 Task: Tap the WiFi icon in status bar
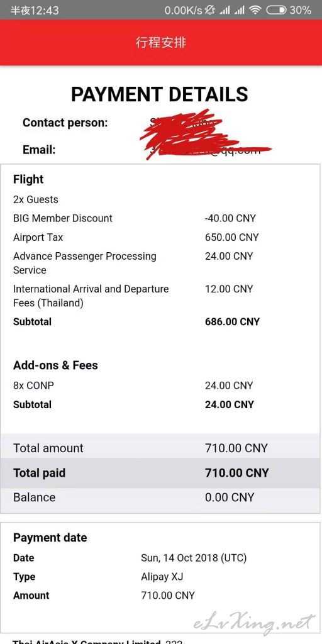(x=255, y=10)
